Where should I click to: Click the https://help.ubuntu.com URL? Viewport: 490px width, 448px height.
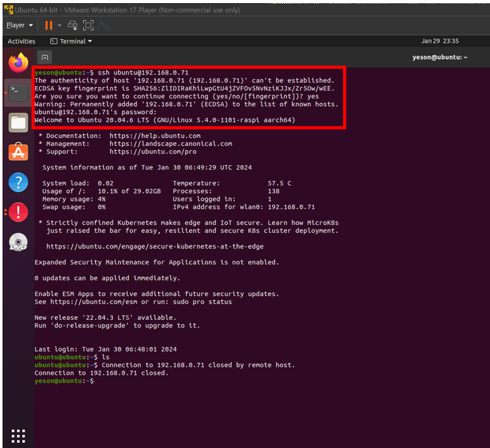click(155, 136)
